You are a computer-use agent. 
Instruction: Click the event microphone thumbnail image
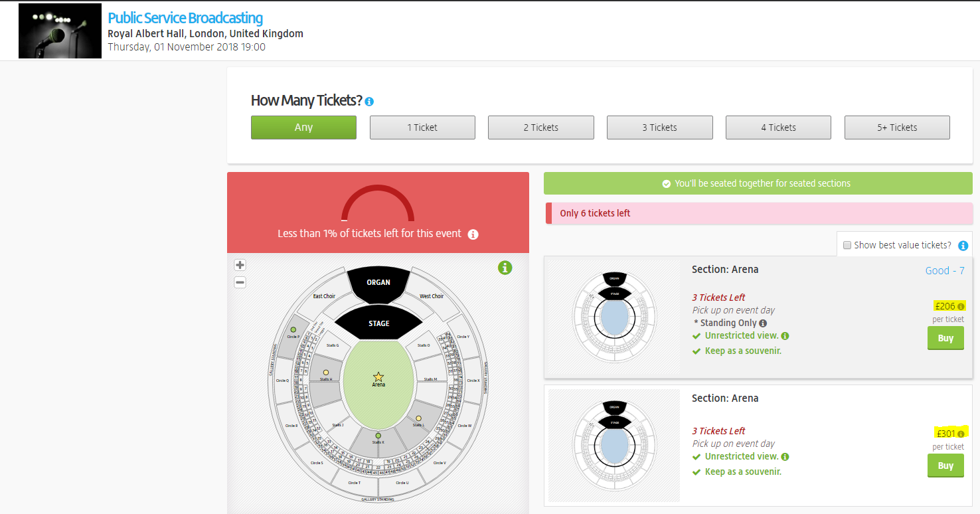[x=60, y=31]
